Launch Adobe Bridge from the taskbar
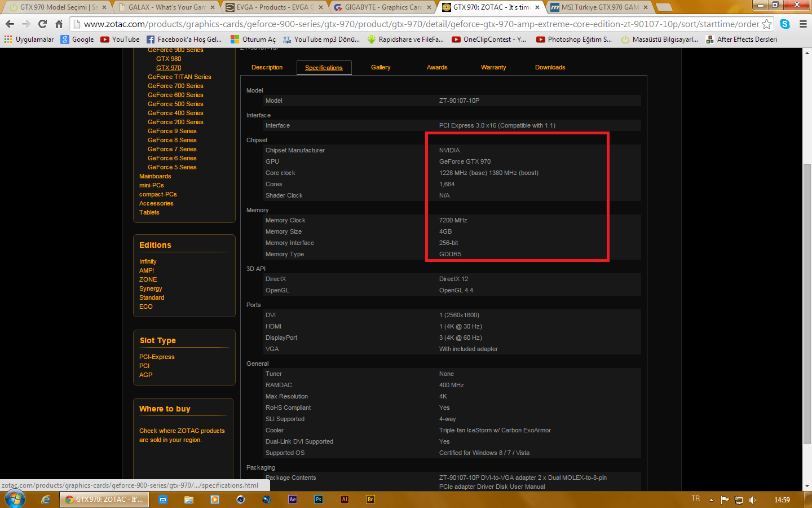 coord(370,500)
